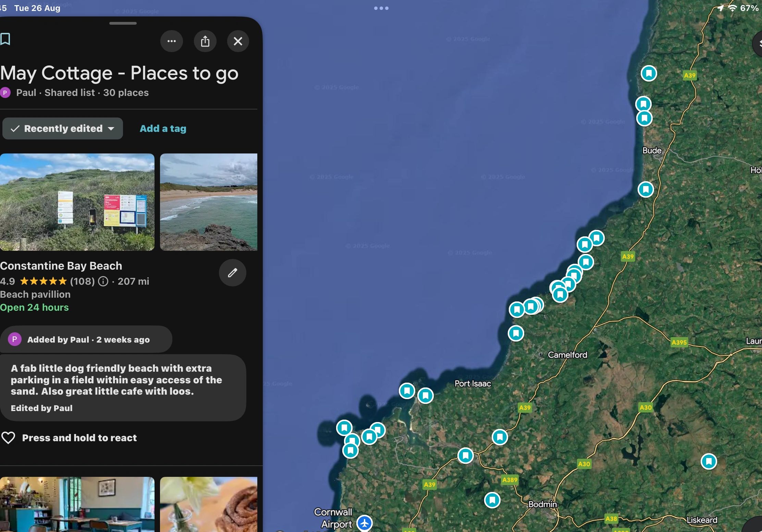The width and height of the screenshot is (762, 532).
Task: Select the saved pin north of Bude
Action: tap(649, 73)
